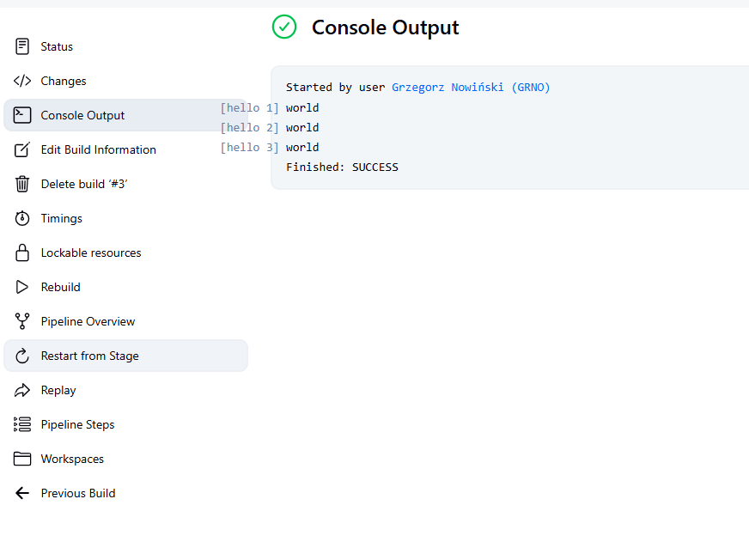Image resolution: width=749 pixels, height=560 pixels.
Task: Open the Replay menu entry
Action: (58, 390)
